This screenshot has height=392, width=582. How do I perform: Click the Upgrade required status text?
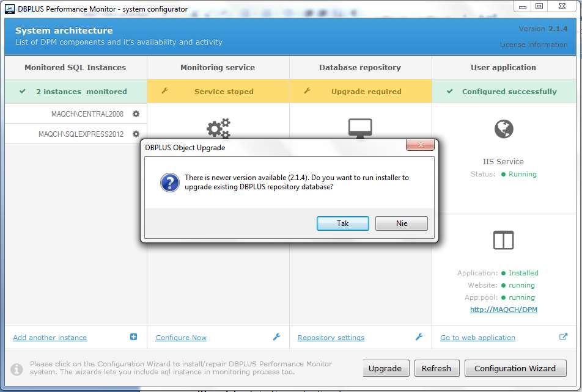click(x=366, y=91)
